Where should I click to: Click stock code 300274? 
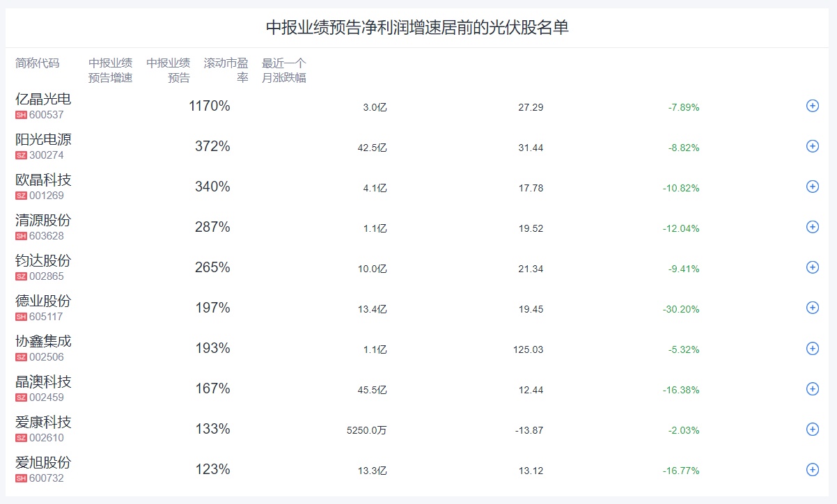coord(47,155)
